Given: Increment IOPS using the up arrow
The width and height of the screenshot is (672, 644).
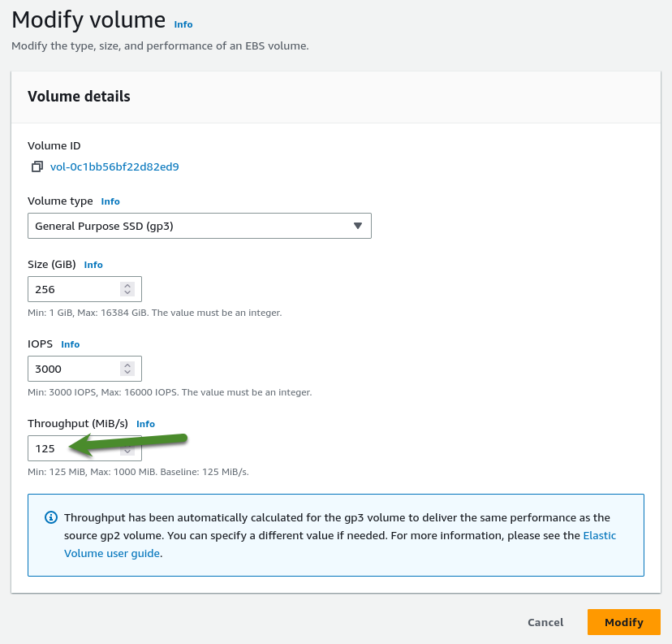Looking at the screenshot, I should 127,365.
